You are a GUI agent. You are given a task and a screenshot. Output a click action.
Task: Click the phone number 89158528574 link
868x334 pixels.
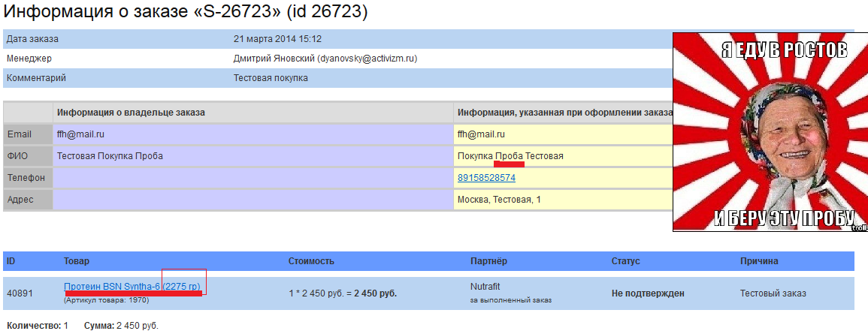click(486, 178)
